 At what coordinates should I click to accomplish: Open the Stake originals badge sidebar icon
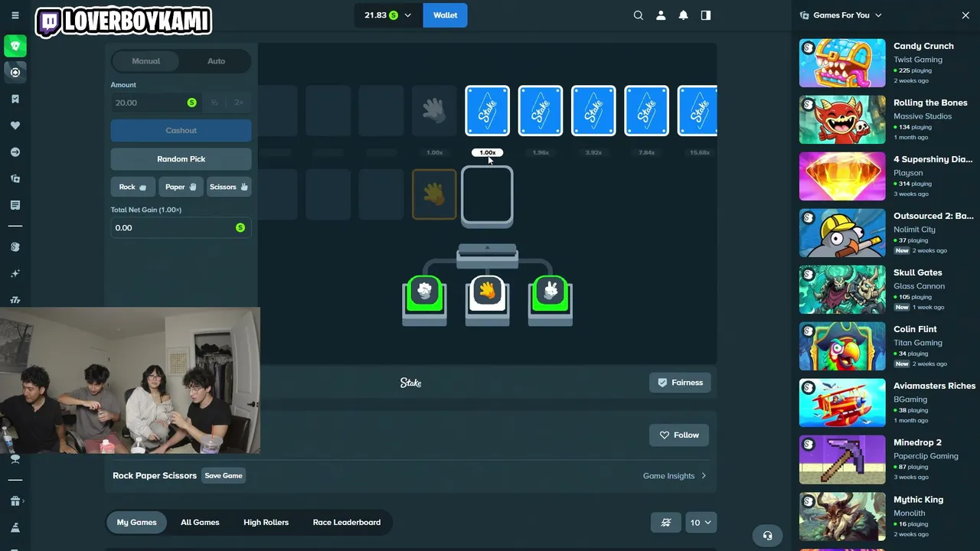15,247
